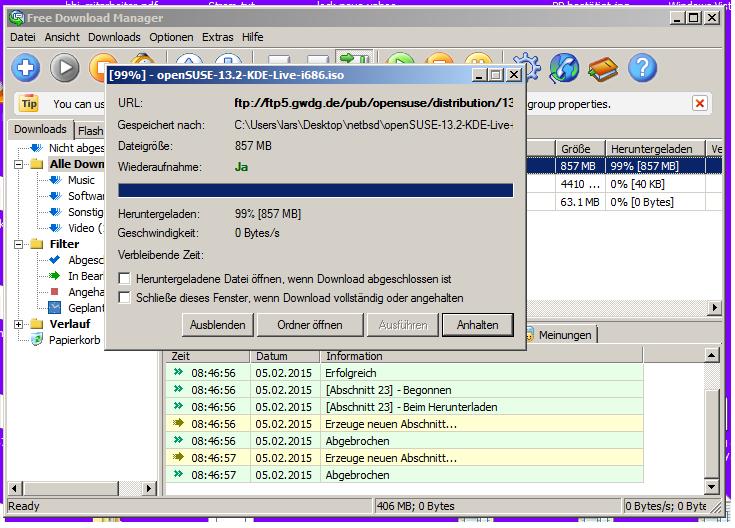Open the Ansicht menu

coord(62,37)
